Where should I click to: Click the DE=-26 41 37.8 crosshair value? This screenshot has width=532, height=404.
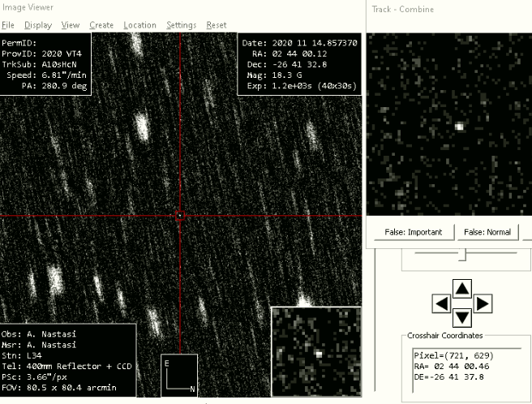(x=449, y=377)
